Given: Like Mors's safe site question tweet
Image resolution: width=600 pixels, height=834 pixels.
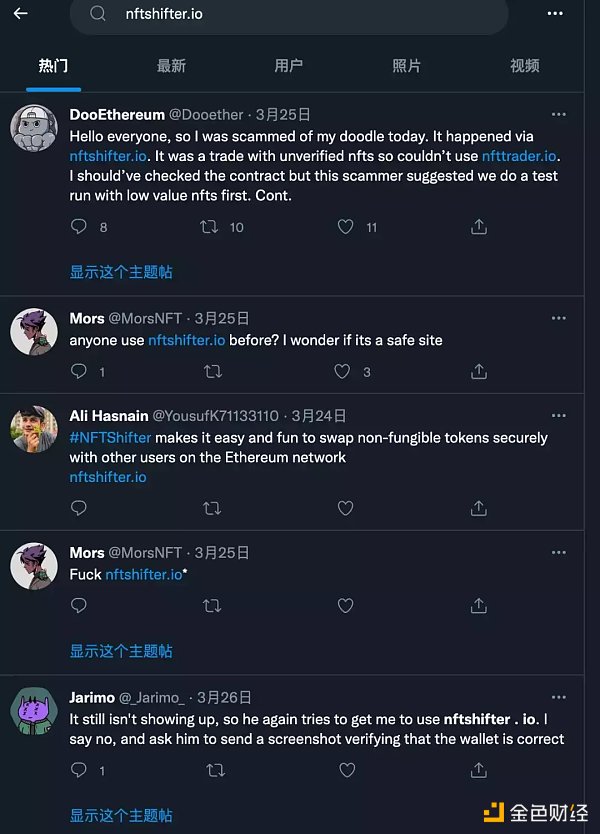Looking at the screenshot, I should (343, 371).
